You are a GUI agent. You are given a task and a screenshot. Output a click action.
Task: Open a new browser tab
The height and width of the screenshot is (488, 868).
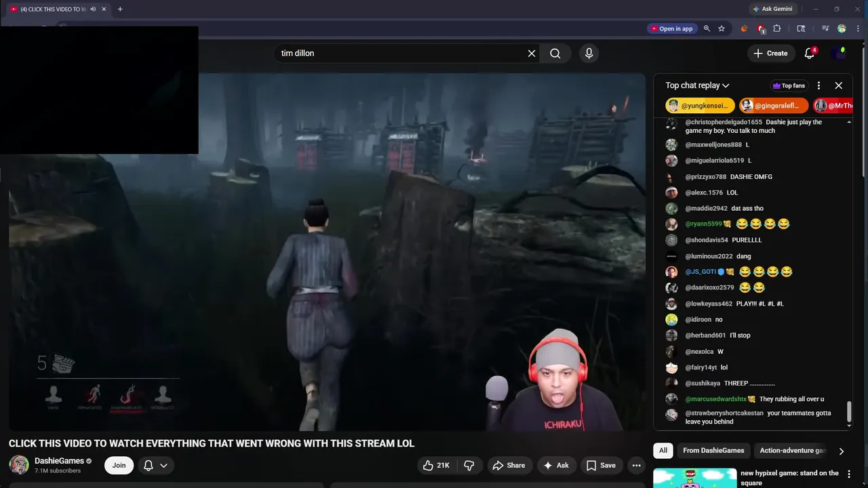(120, 9)
